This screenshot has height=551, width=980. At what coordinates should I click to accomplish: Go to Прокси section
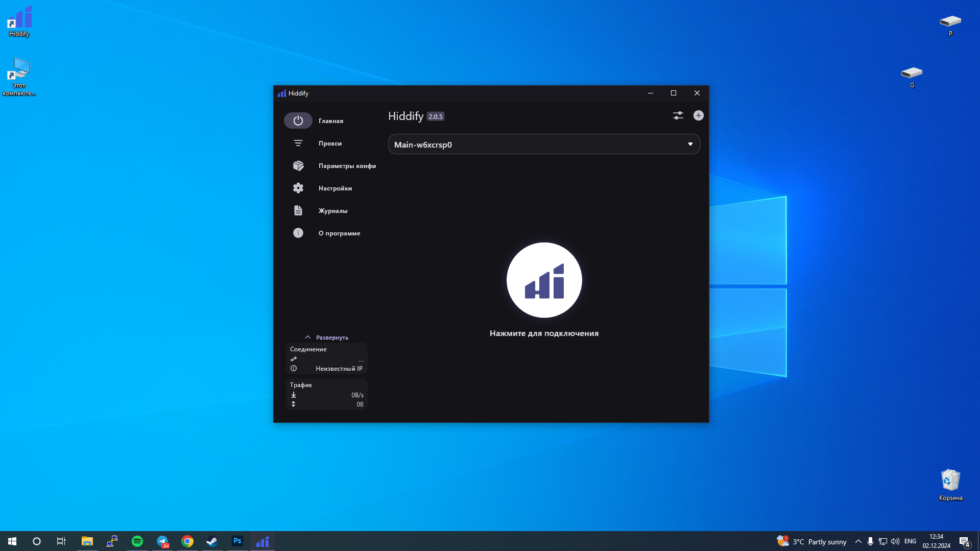pyautogui.click(x=330, y=143)
